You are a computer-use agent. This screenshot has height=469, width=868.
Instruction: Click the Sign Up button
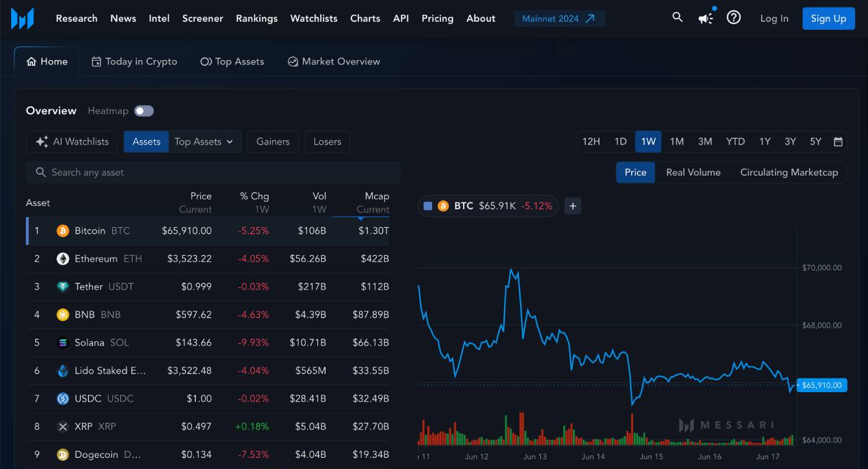coord(828,19)
